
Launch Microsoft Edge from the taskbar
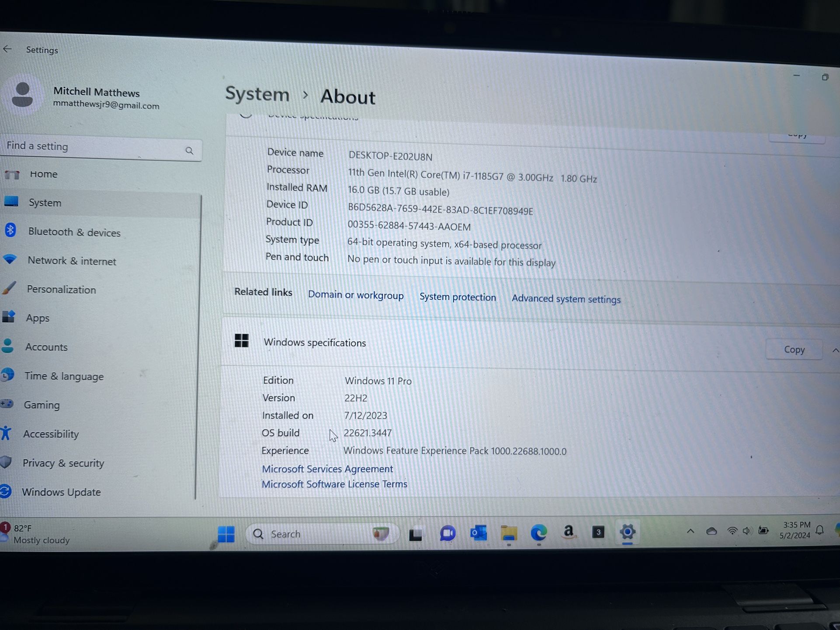[539, 533]
